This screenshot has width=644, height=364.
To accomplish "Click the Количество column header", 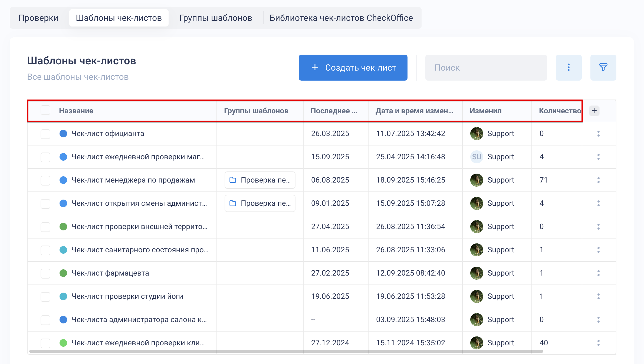I will (x=559, y=111).
